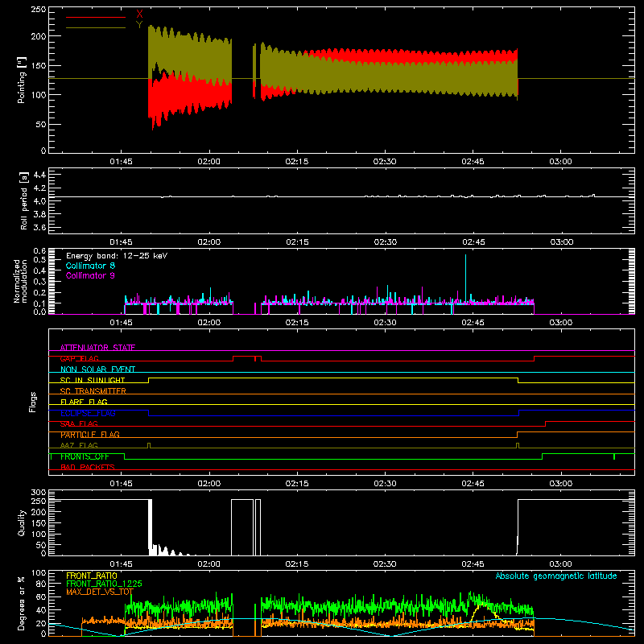
Task: Click the PARTICLE_FLAG label
Action: pos(90,435)
